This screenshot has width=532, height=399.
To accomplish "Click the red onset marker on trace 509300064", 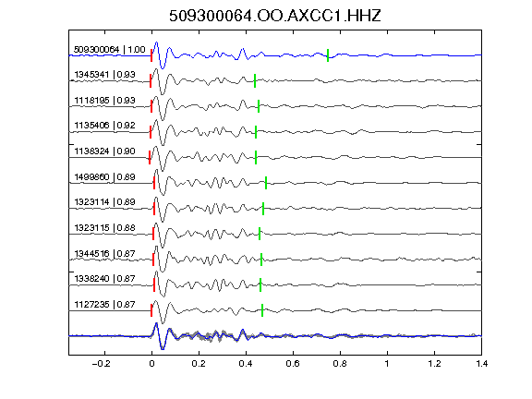I will point(151,55).
